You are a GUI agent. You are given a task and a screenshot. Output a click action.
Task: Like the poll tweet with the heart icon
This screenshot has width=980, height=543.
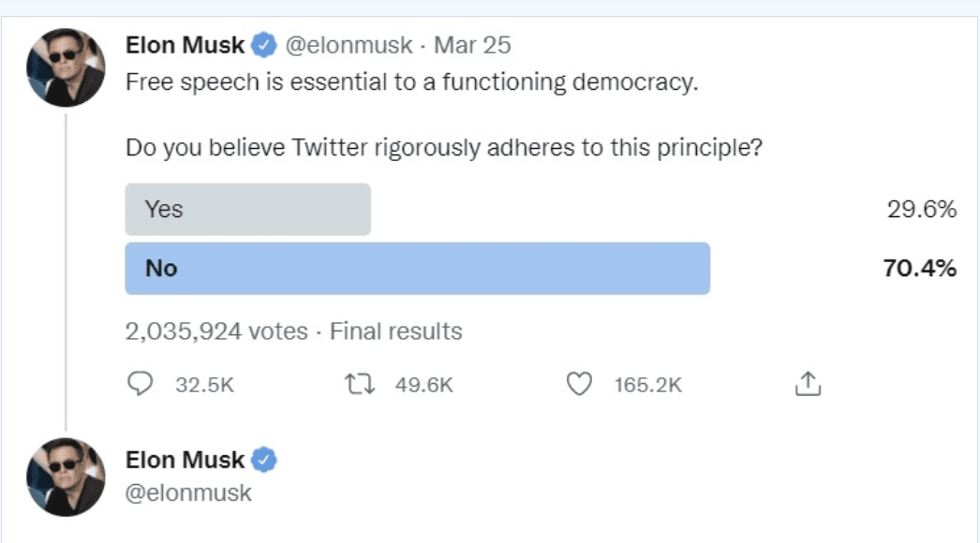(x=581, y=384)
